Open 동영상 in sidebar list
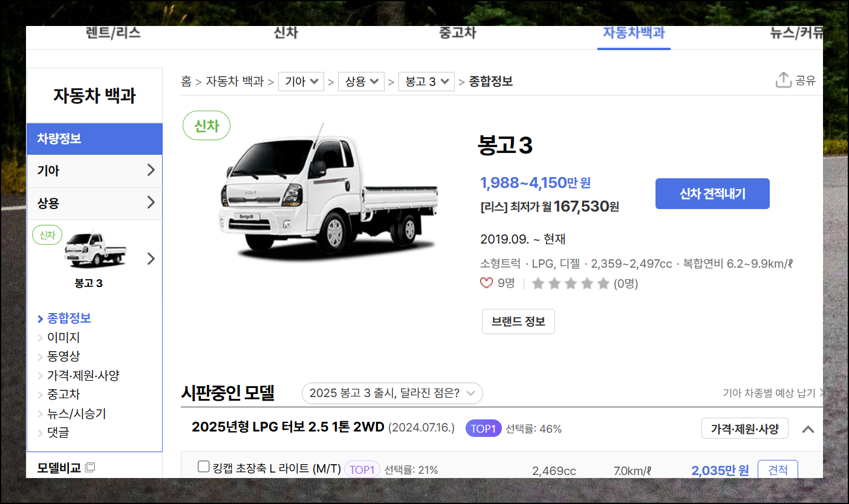 (x=63, y=356)
